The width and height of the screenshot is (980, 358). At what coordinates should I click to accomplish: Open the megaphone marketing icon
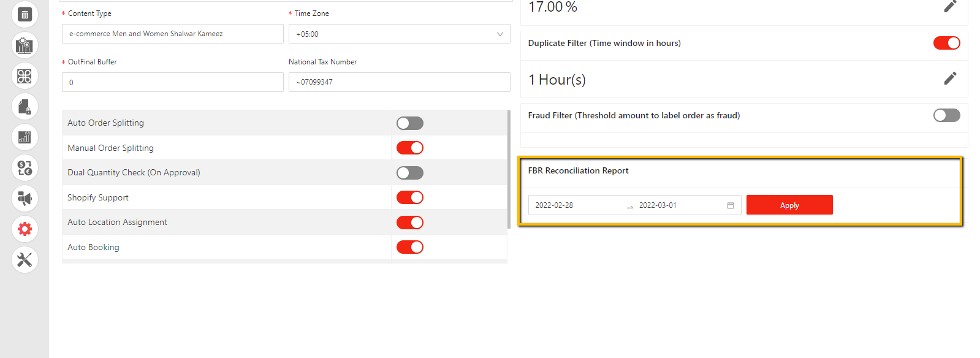25,199
